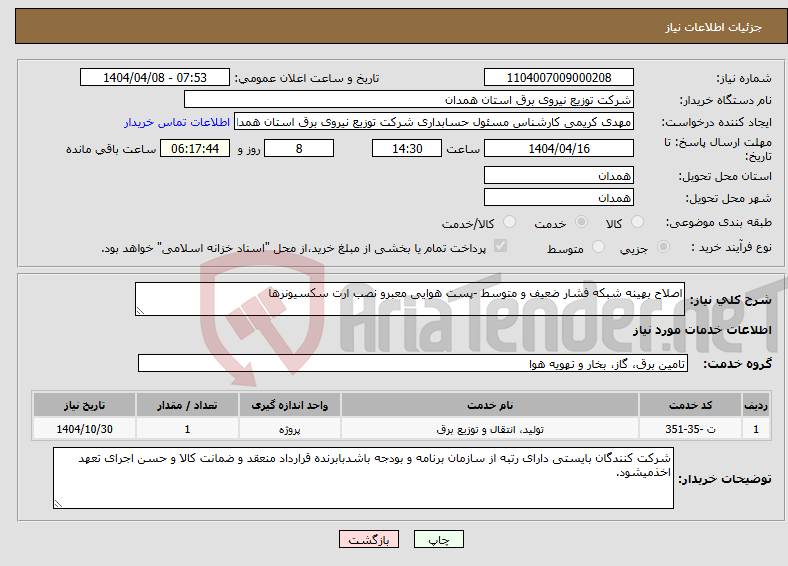Click the نام خدمت column header
This screenshot has width=788, height=566.
[x=490, y=405]
